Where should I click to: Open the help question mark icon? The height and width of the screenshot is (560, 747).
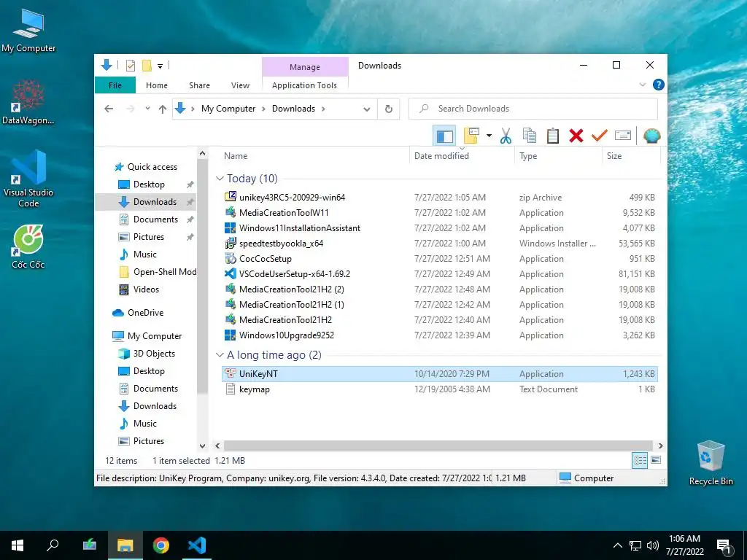pos(659,85)
